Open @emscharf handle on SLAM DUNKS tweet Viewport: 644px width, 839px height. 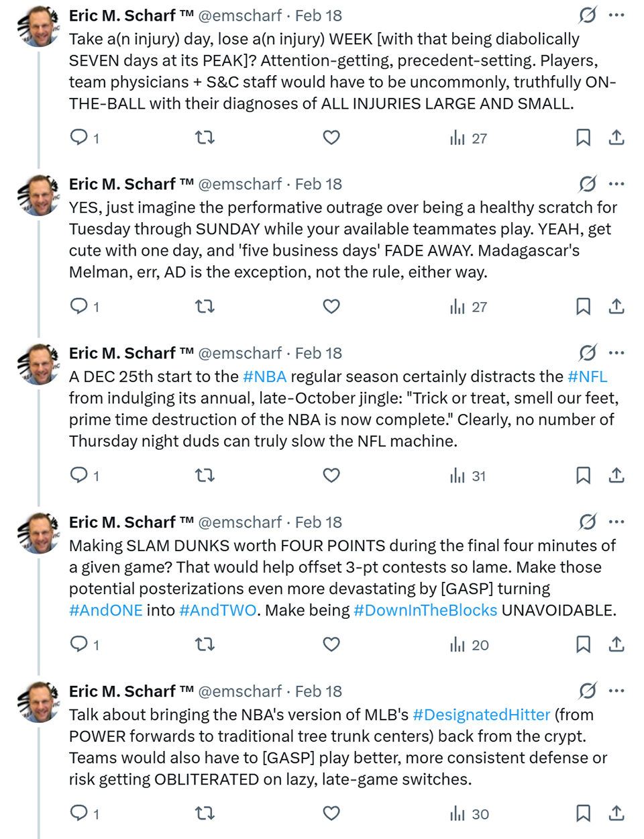point(239,522)
